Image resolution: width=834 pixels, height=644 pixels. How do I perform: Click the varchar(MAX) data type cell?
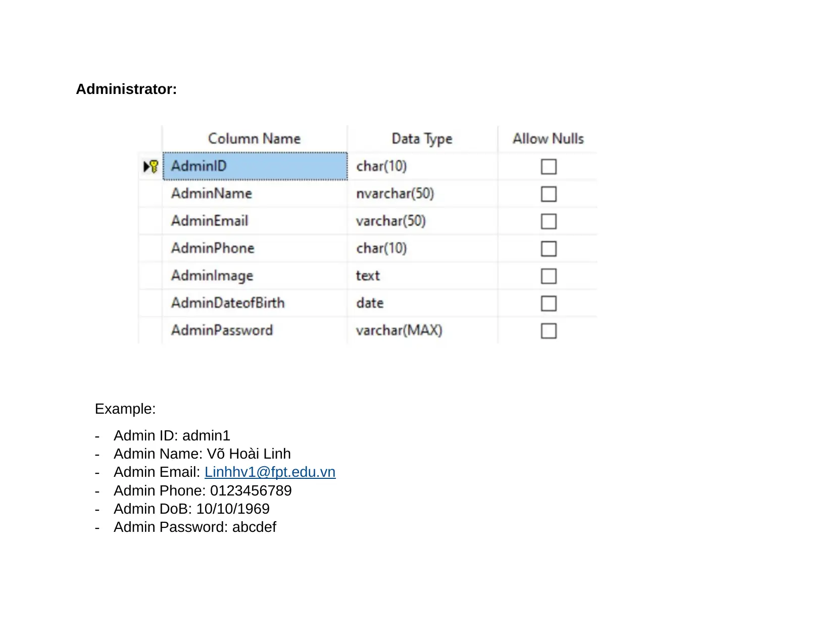(x=423, y=330)
